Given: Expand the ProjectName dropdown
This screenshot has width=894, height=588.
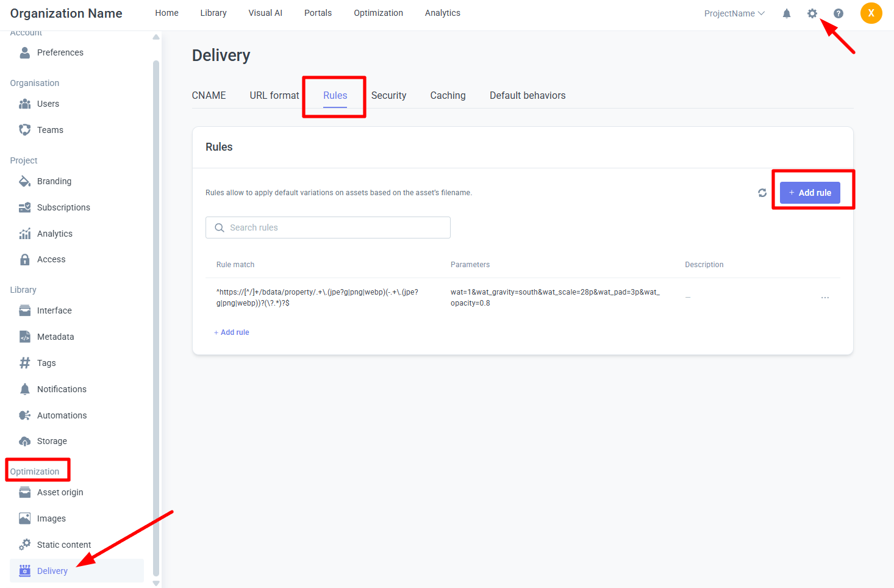Looking at the screenshot, I should click(x=734, y=13).
